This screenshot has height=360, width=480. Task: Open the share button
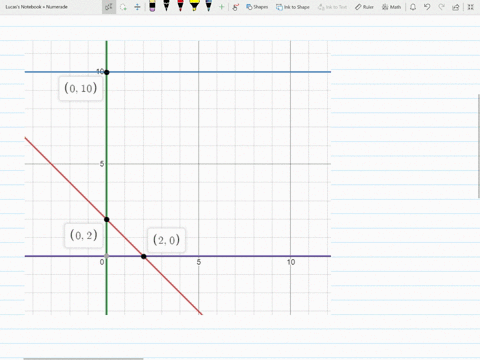(x=456, y=7)
